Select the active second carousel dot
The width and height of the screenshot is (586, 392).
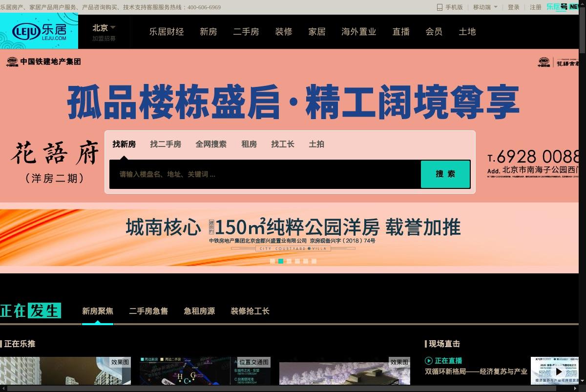[281, 261]
